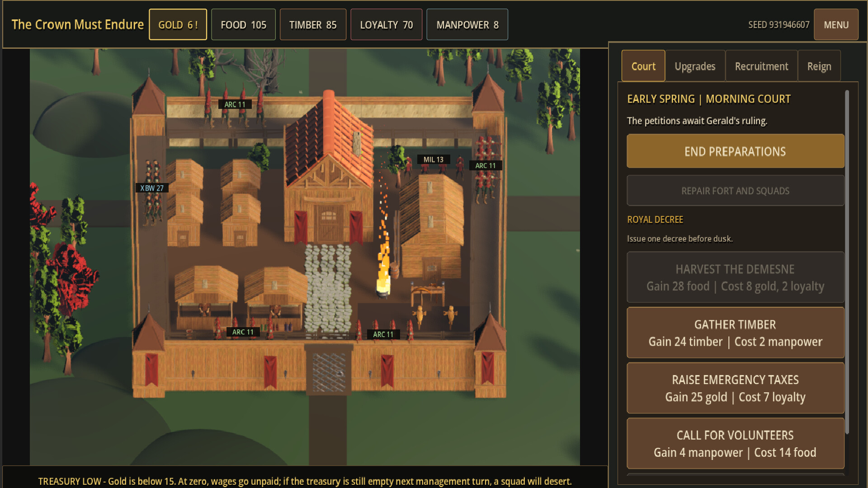The width and height of the screenshot is (868, 488).
Task: Click the court panel scrollbar
Action: [x=847, y=262]
